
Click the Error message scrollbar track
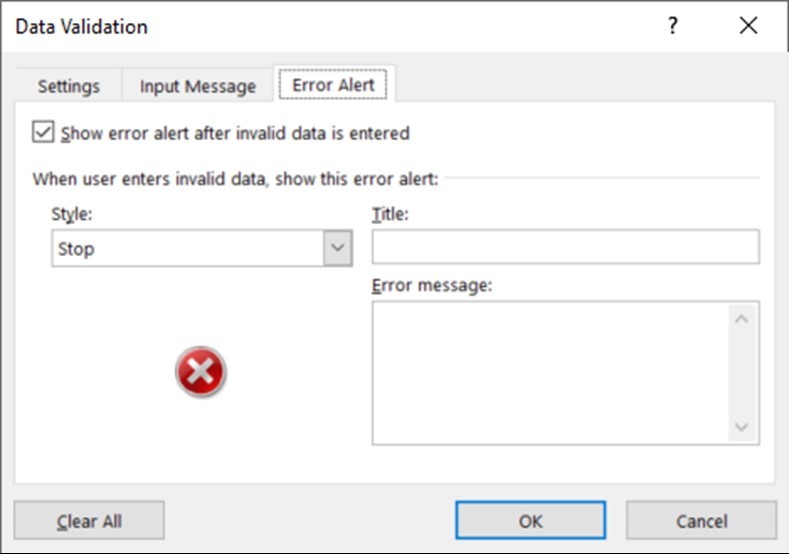pyautogui.click(x=741, y=373)
